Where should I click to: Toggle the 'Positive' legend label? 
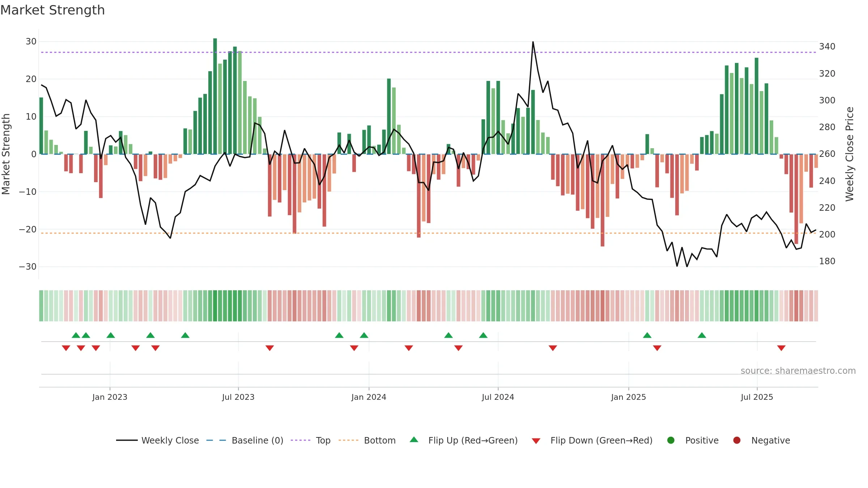click(702, 440)
